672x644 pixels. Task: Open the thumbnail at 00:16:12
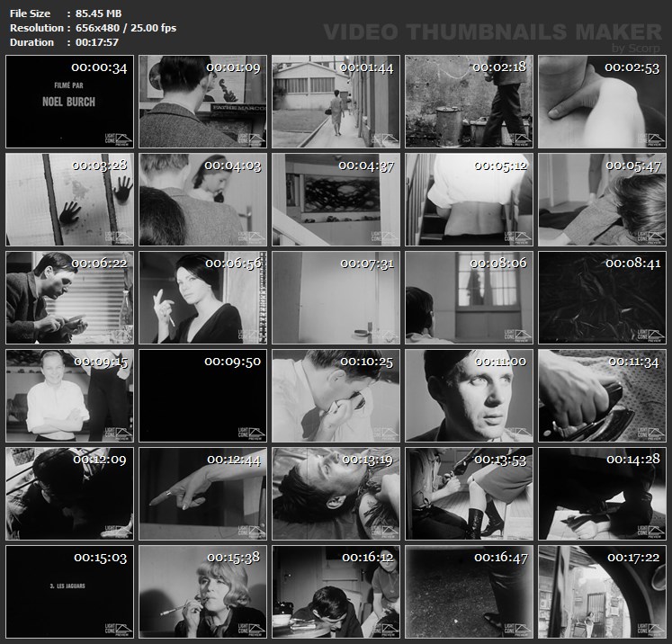(x=336, y=592)
